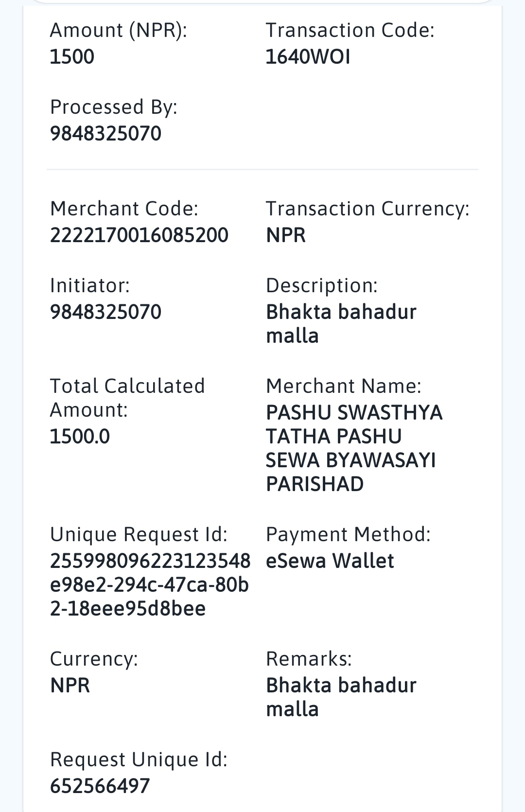Select Description text Bhakta bahadur malla
Image resolution: width=525 pixels, height=812 pixels.
coord(341,324)
